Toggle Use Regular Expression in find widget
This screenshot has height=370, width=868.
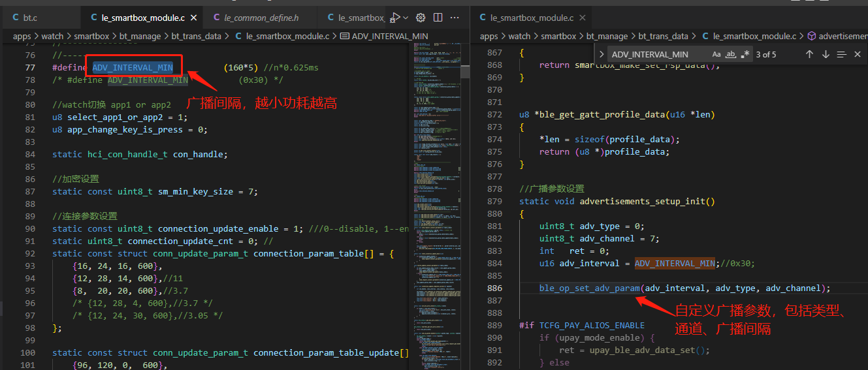(746, 54)
